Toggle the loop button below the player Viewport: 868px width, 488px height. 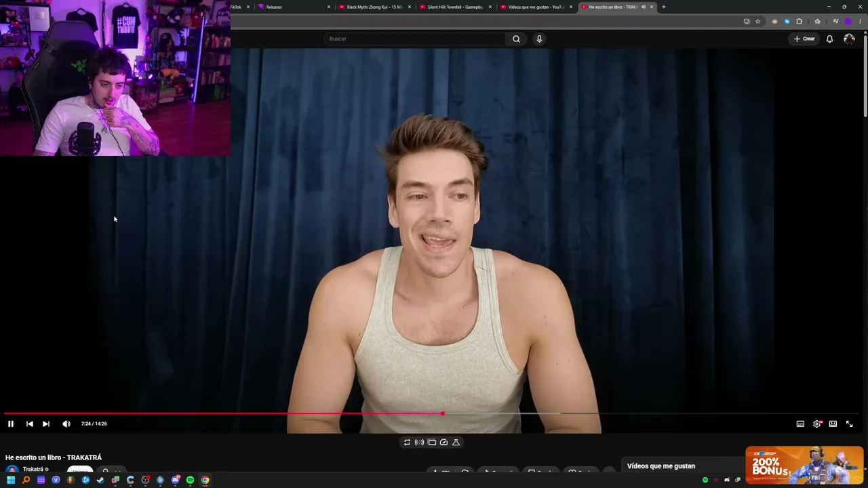click(x=407, y=442)
